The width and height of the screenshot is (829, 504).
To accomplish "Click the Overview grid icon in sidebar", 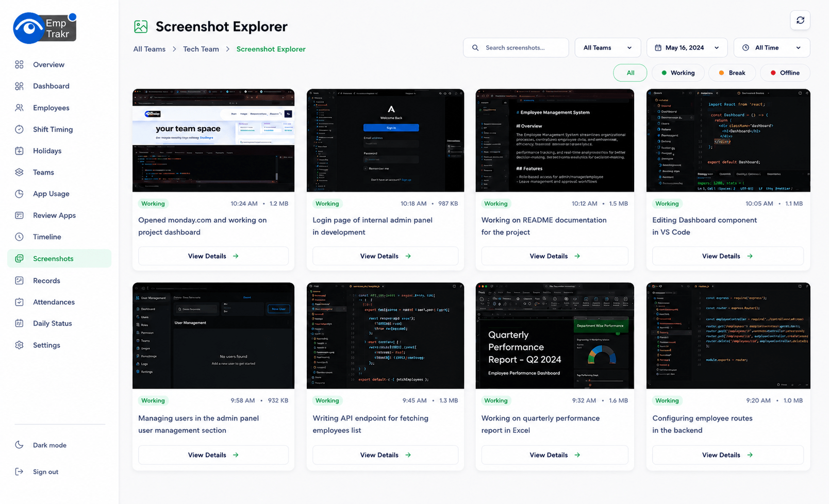I will tap(19, 64).
